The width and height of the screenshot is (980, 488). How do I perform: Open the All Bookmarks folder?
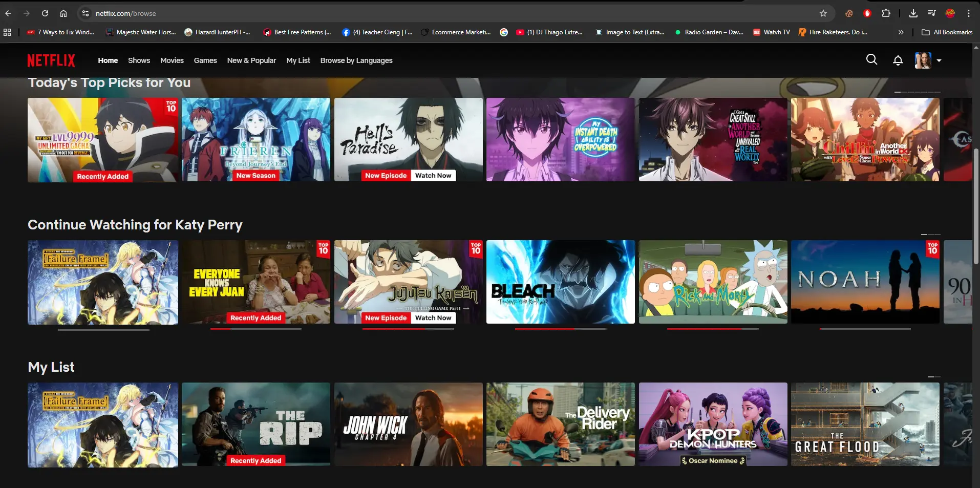click(x=947, y=32)
